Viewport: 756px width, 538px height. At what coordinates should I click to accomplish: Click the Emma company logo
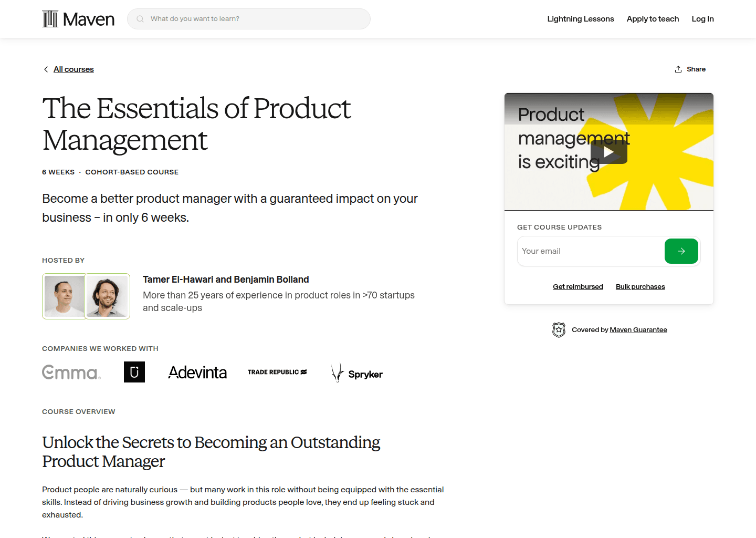click(x=71, y=372)
